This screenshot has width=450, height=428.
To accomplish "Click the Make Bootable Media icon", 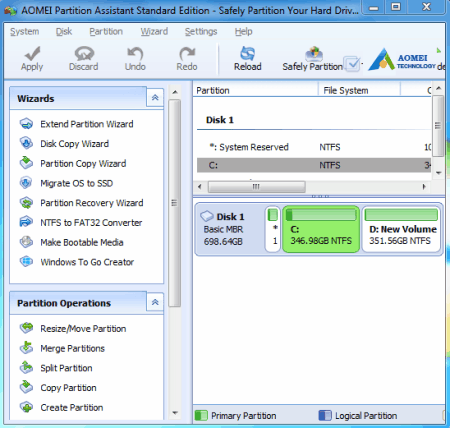I will [x=26, y=242].
